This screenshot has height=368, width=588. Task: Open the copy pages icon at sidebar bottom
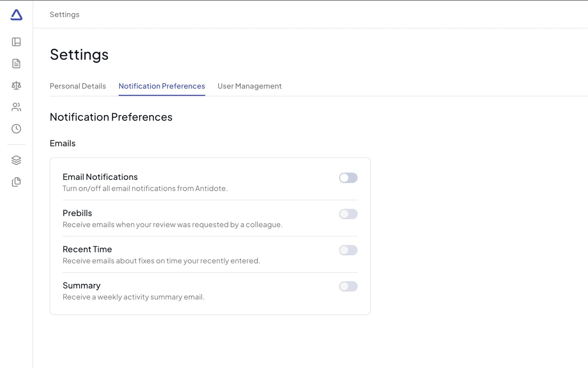point(16,182)
